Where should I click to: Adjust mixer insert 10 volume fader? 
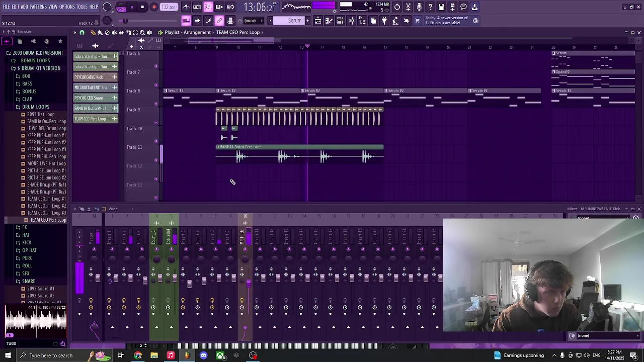[248, 284]
